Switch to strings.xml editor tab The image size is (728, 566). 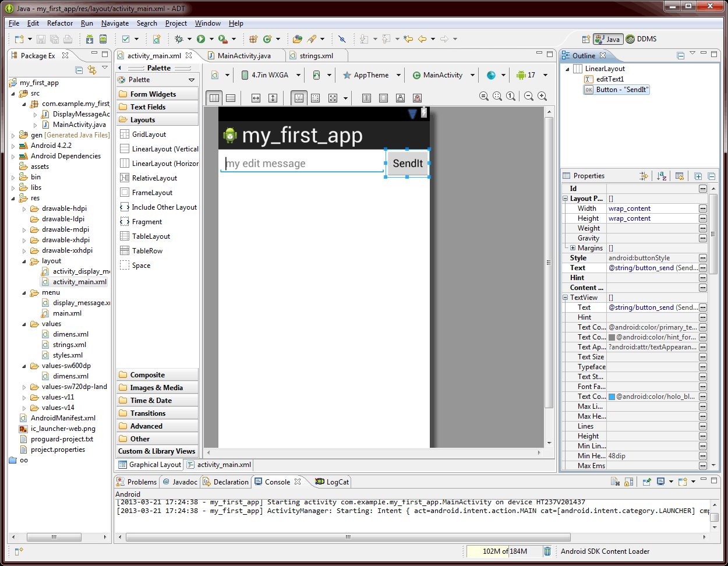(x=316, y=56)
